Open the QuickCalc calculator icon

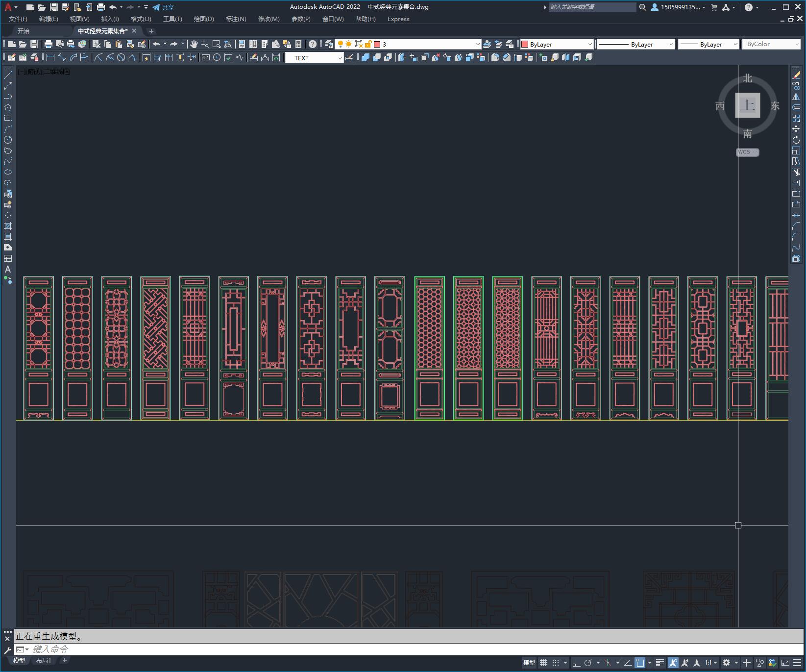click(298, 44)
